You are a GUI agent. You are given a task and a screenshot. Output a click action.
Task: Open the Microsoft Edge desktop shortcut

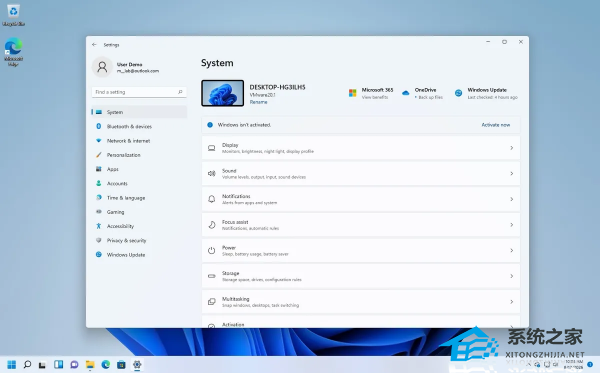tap(13, 51)
